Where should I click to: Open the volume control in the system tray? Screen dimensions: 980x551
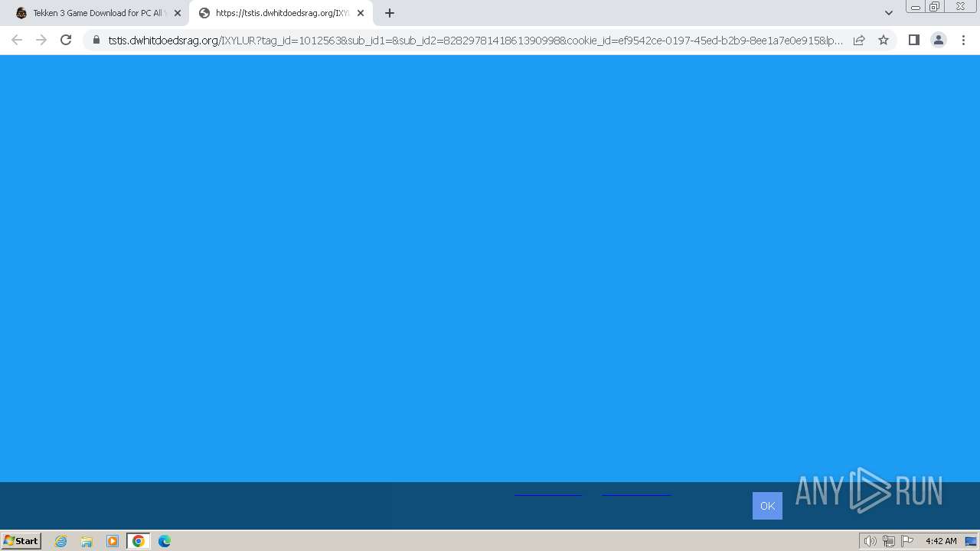[870, 541]
